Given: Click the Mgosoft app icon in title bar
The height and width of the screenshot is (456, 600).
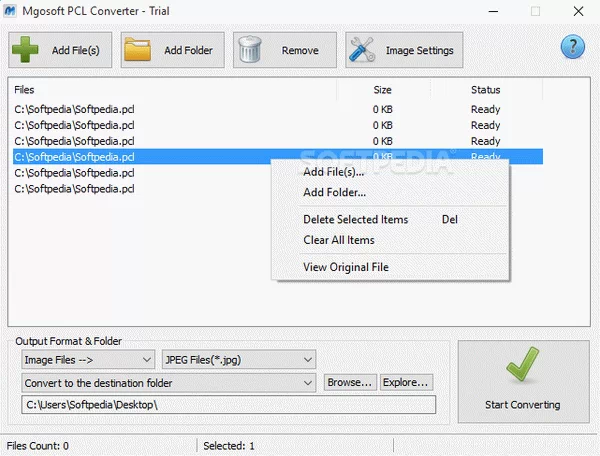Looking at the screenshot, I should coord(10,11).
